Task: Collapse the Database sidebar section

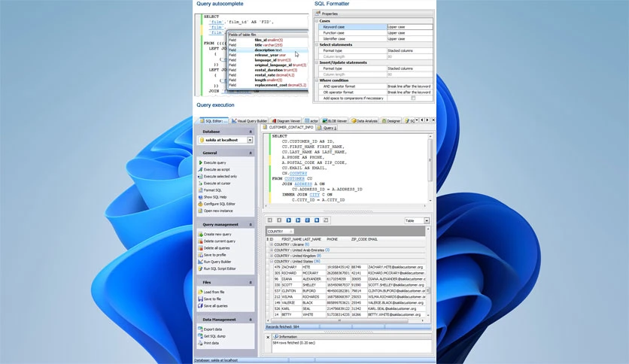Action: (x=251, y=132)
